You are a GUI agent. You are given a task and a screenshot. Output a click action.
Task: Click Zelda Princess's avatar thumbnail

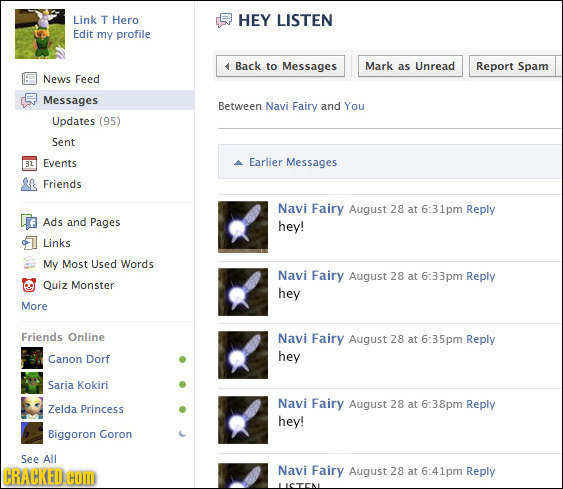(x=32, y=408)
